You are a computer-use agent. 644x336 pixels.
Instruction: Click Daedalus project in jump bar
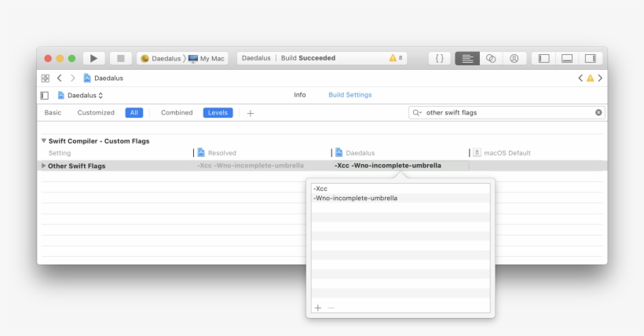coord(104,78)
